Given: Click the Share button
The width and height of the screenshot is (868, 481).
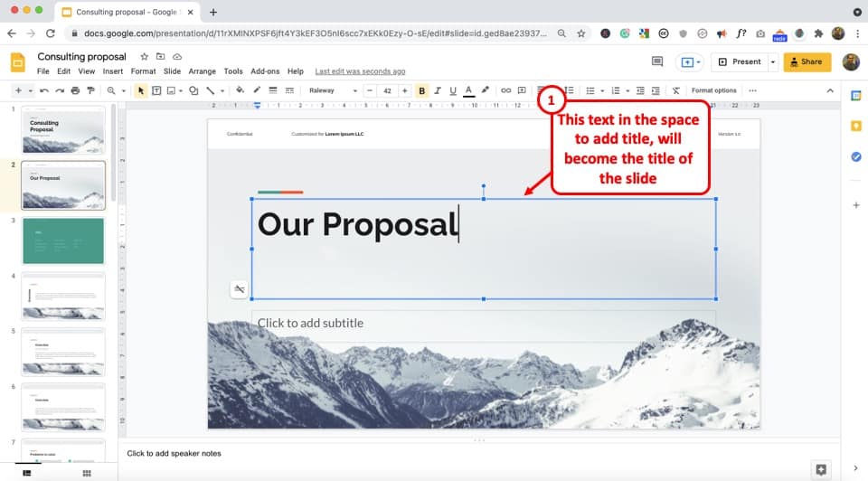Looking at the screenshot, I should (807, 62).
